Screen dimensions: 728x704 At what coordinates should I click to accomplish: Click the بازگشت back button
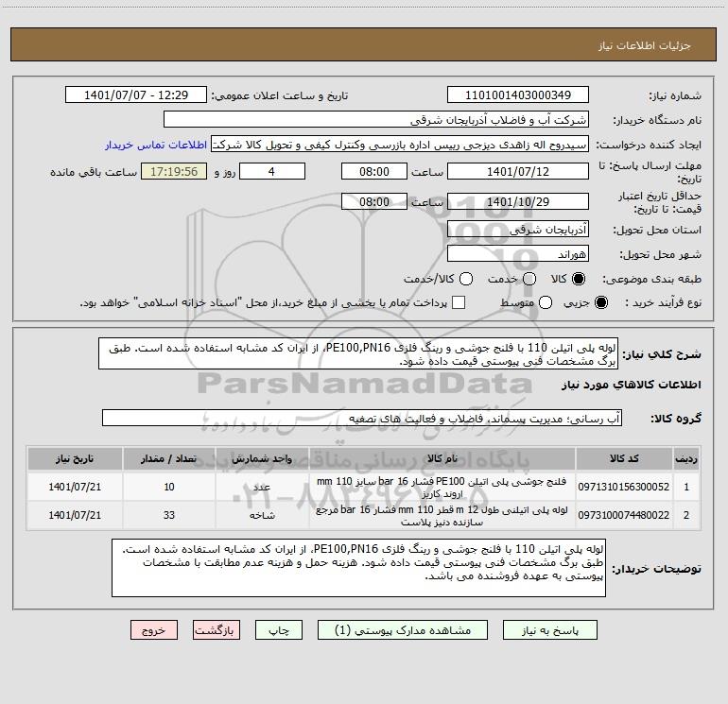click(217, 630)
